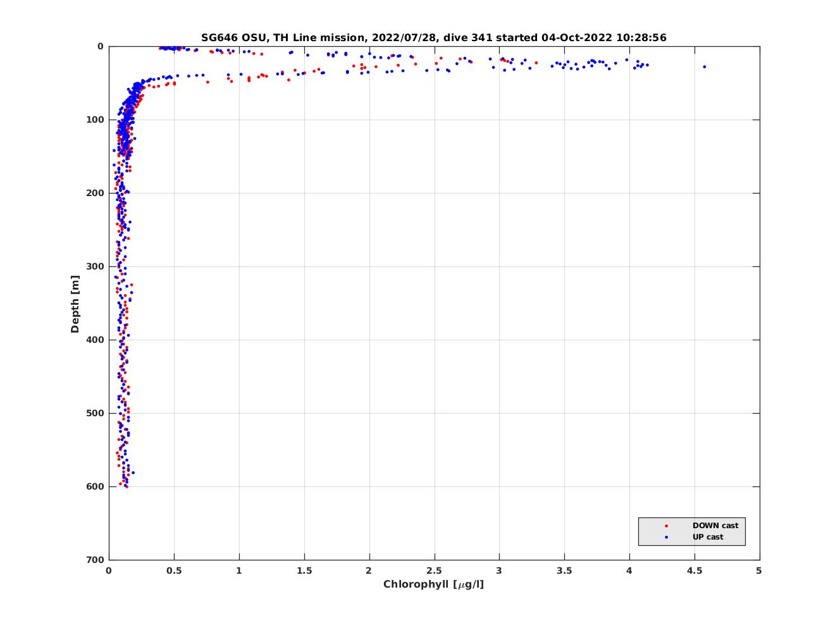Click the y-axis tick label 100
The height and width of the screenshot is (630, 840).
(x=96, y=120)
